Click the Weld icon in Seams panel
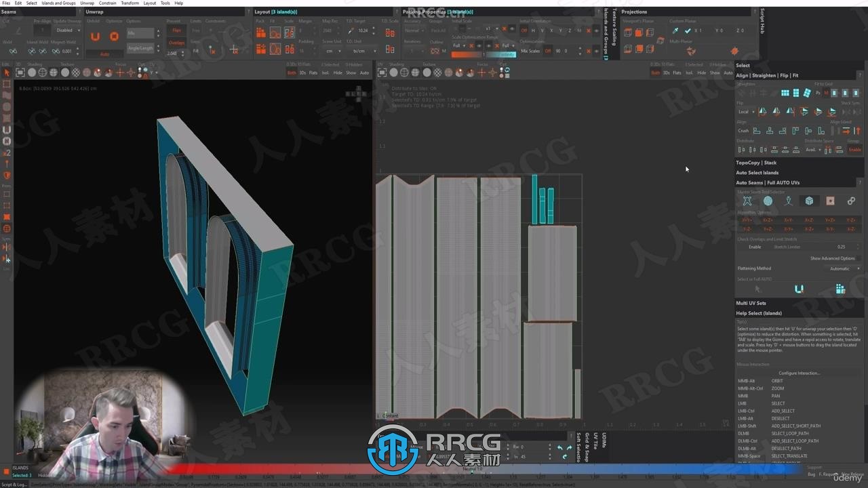This screenshot has height=488, width=868. [13, 51]
